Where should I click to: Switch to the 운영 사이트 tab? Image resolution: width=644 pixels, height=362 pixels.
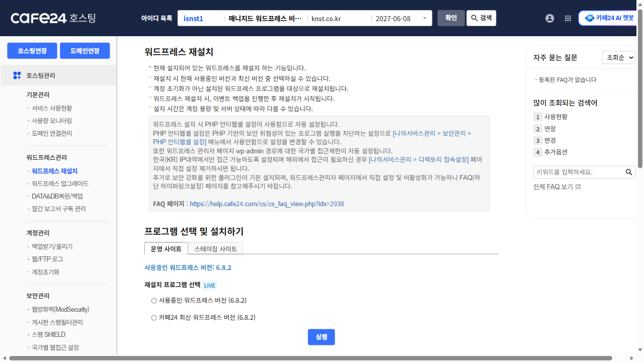[x=166, y=248]
